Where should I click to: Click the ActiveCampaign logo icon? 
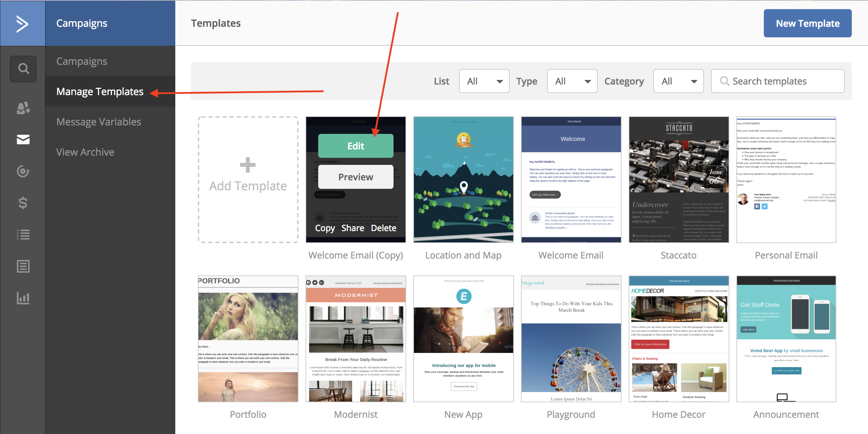pos(23,23)
